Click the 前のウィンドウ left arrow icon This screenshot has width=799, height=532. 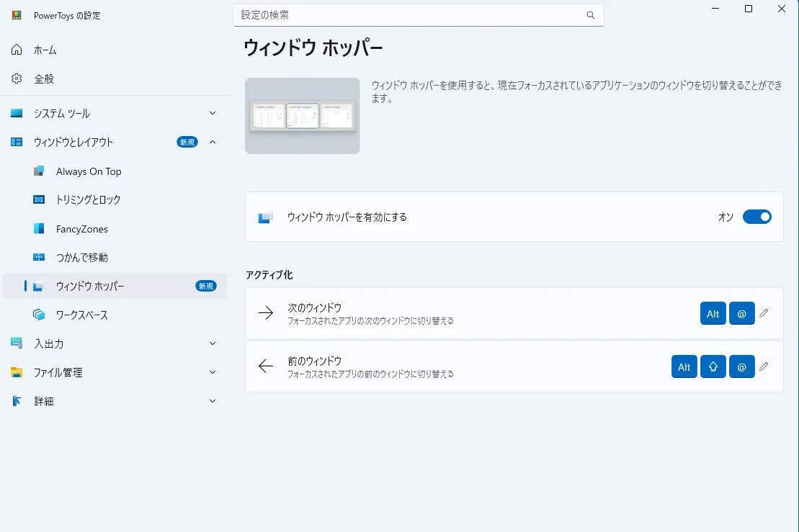[x=265, y=366]
